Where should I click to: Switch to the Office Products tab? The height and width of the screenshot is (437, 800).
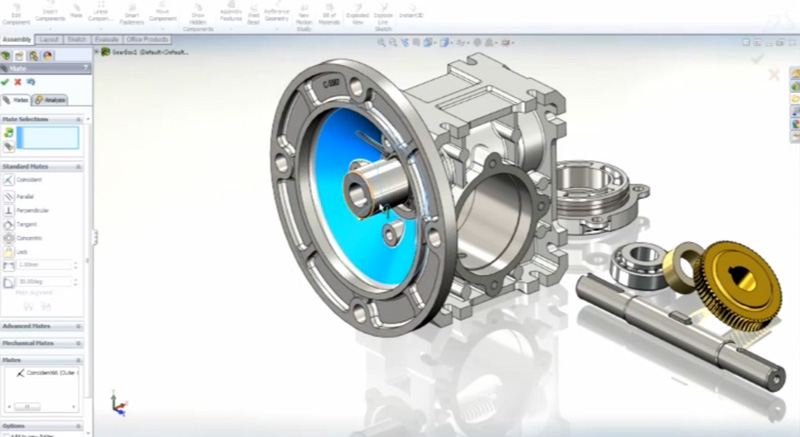pos(147,39)
